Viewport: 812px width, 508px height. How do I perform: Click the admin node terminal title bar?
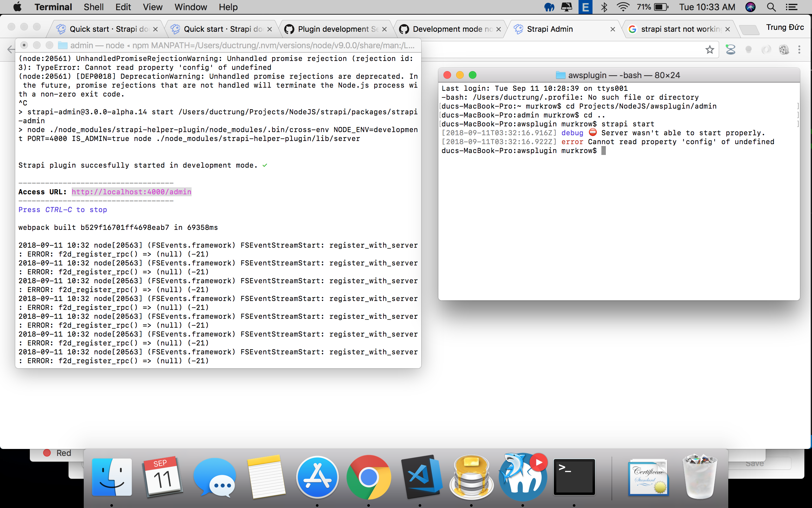[218, 45]
